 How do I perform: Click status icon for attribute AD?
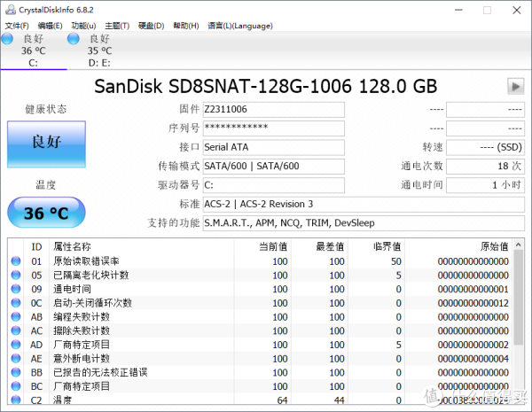pyautogui.click(x=16, y=345)
